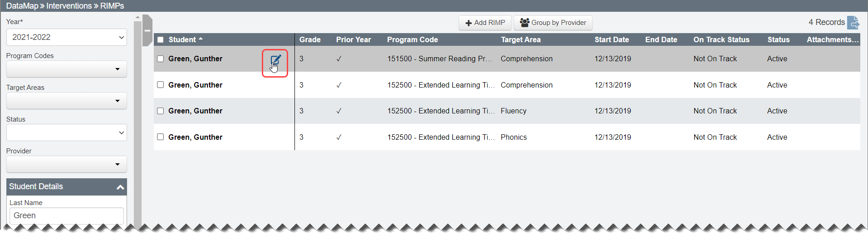Click sort arrow next to Student header
868x235 pixels.
(x=201, y=39)
